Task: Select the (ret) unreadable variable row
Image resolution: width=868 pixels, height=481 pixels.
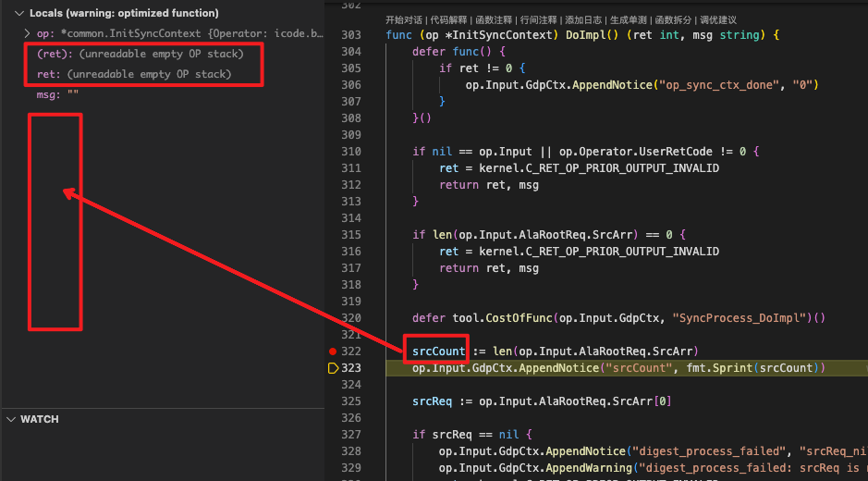Action: (139, 54)
